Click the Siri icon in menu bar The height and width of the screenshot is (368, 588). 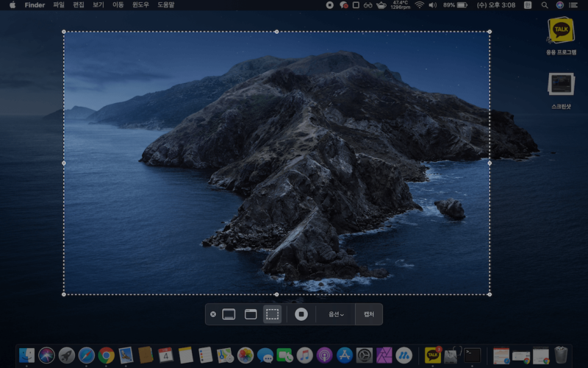[x=560, y=5]
